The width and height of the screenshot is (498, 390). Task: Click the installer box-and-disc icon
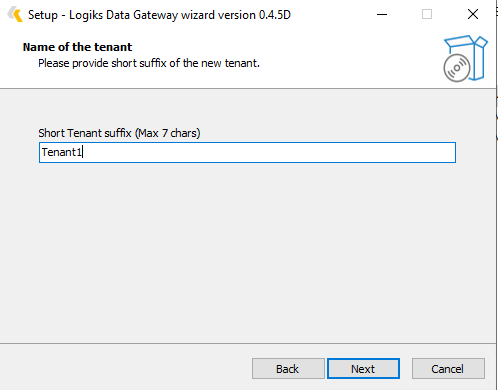point(465,58)
